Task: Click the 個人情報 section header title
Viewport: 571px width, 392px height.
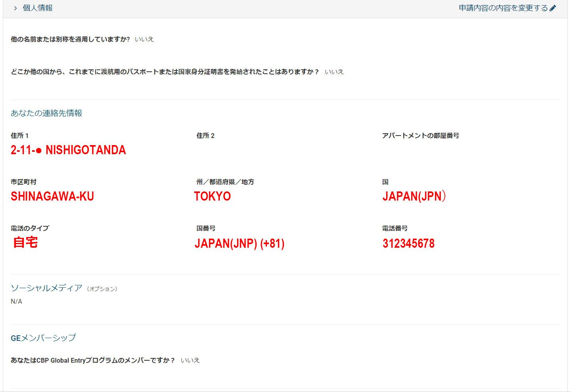Action: 37,8
